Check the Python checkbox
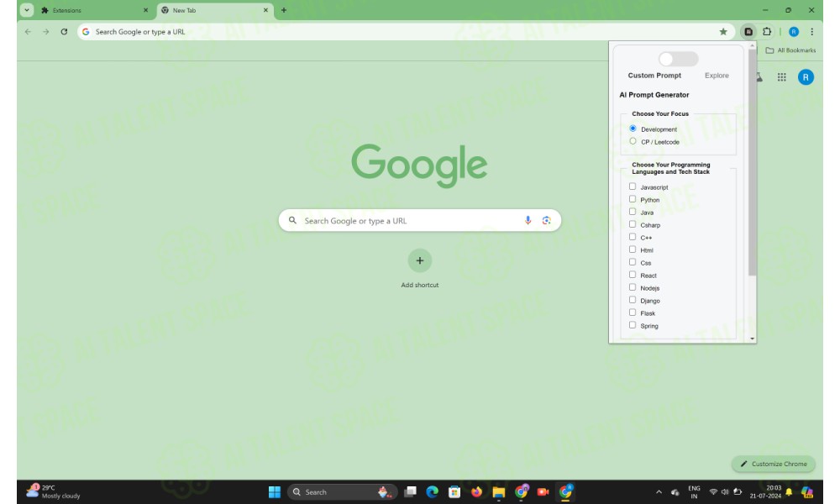 click(x=633, y=199)
